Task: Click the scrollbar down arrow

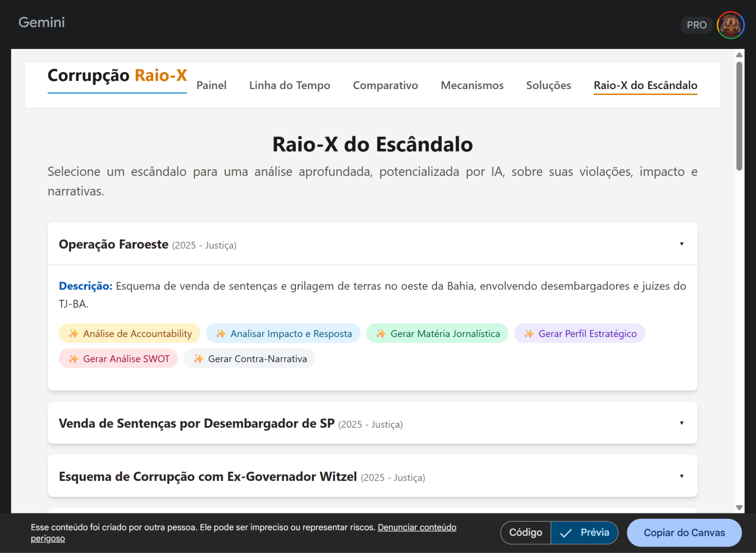Action: coord(739,508)
